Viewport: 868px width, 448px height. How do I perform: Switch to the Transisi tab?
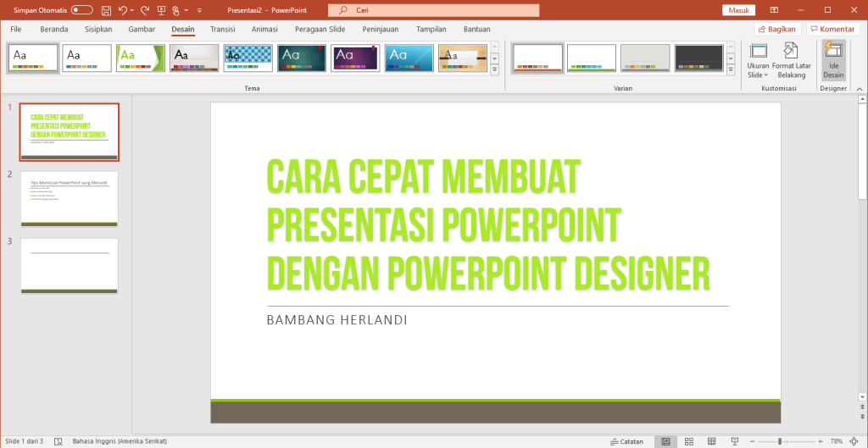223,30
